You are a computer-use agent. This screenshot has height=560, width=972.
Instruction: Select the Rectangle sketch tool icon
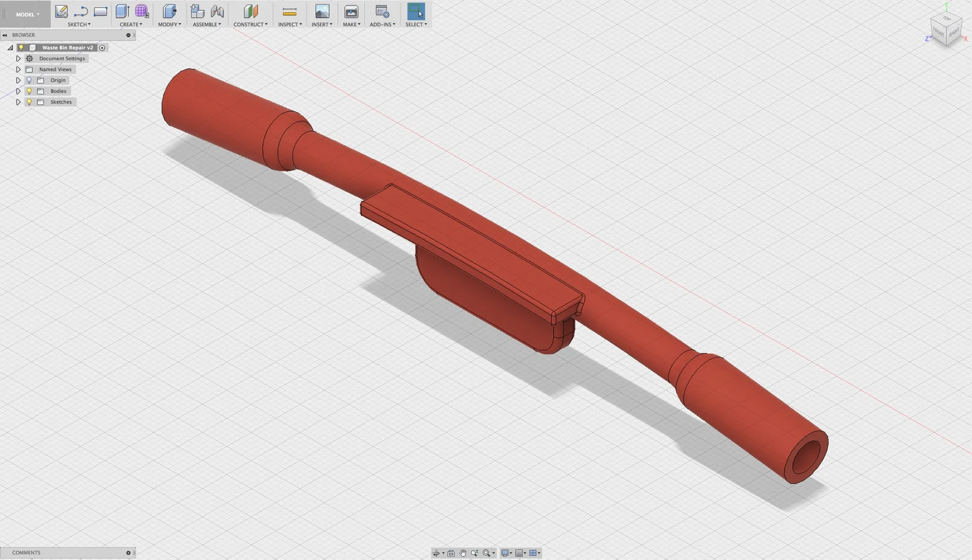[100, 11]
